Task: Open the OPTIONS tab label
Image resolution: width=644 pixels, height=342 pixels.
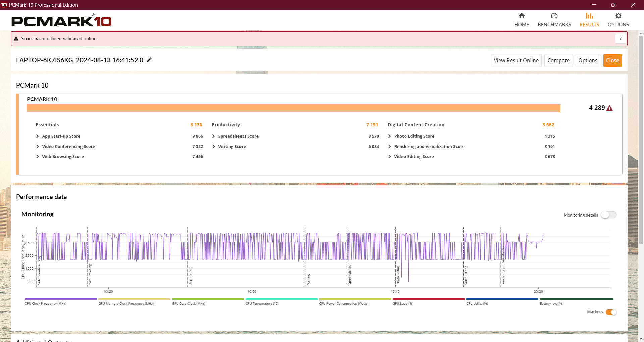Action: pyautogui.click(x=618, y=25)
